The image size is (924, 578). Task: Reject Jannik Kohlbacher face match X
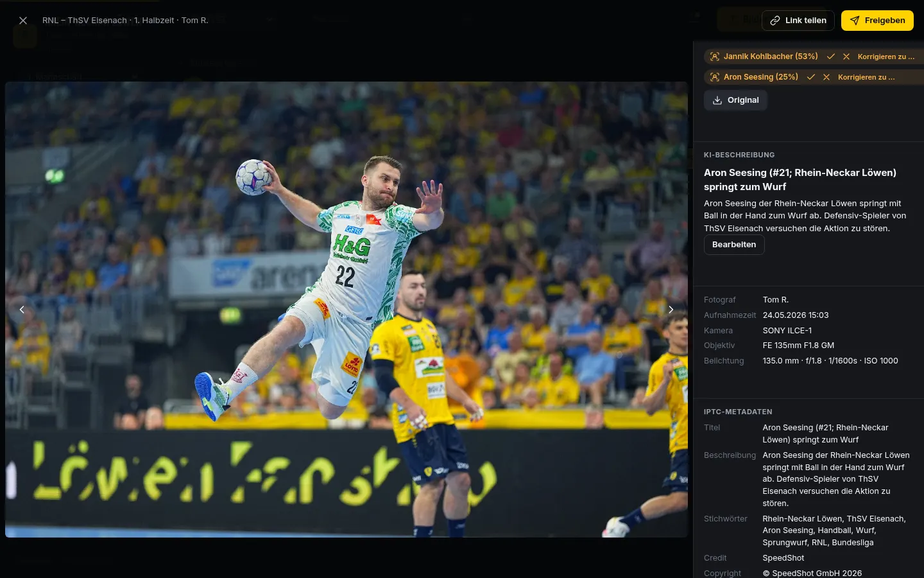pyautogui.click(x=846, y=57)
